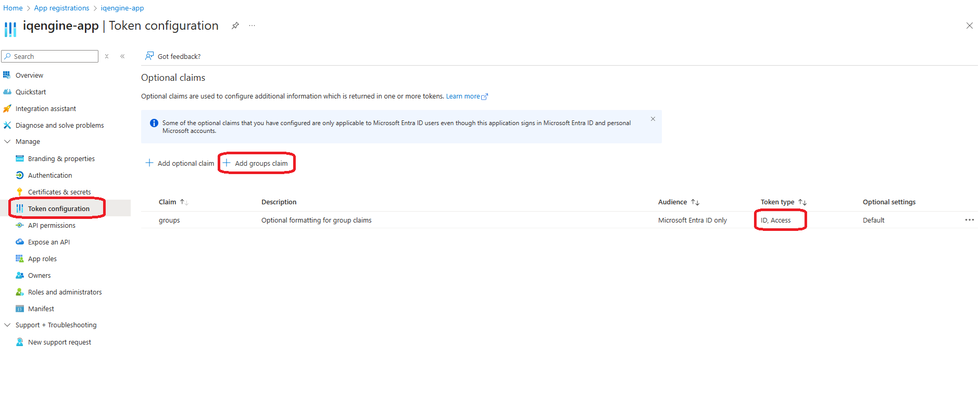Click the Got feedback icon
The width and height of the screenshot is (980, 393).
click(149, 56)
